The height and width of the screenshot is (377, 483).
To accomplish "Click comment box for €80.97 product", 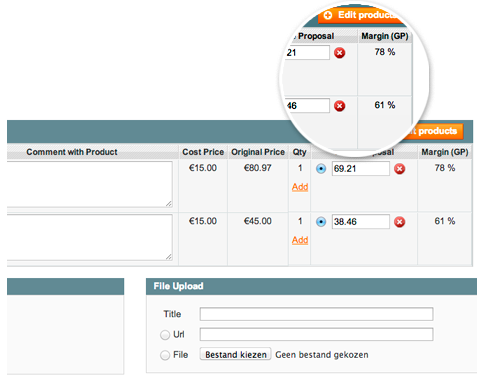I will click(89, 184).
